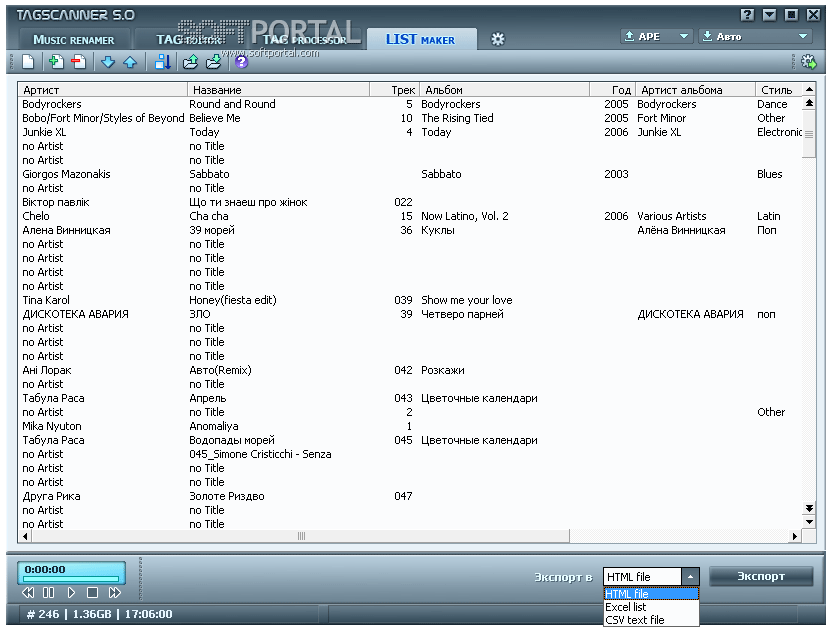The width and height of the screenshot is (830, 635).
Task: Click title 'Honey(fiesta edit)'
Action: click(233, 300)
